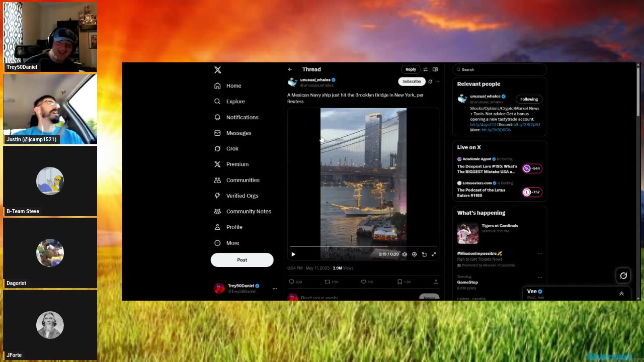Screen dimensions: 644x362
Task: Click the Community Notes icon
Action: (x=217, y=211)
